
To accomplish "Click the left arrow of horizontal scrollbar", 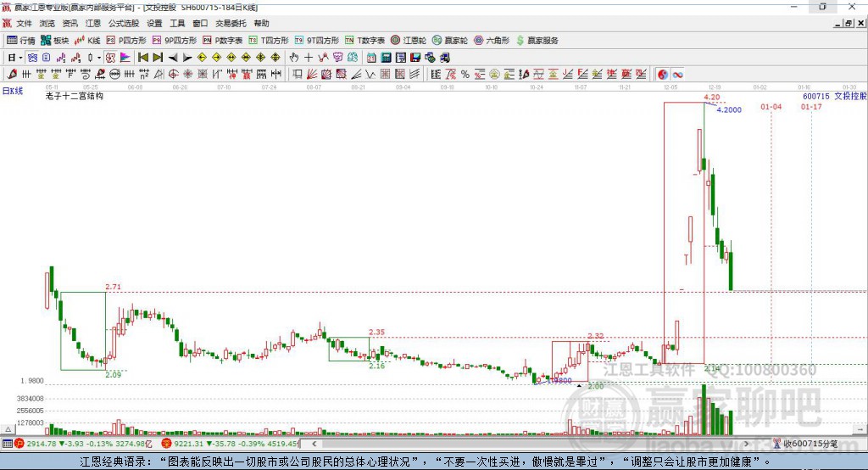I will 314,444.
